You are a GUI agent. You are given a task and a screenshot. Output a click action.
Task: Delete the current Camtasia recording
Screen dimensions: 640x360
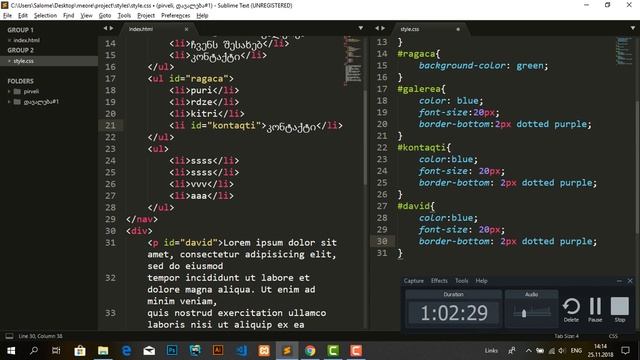click(571, 310)
